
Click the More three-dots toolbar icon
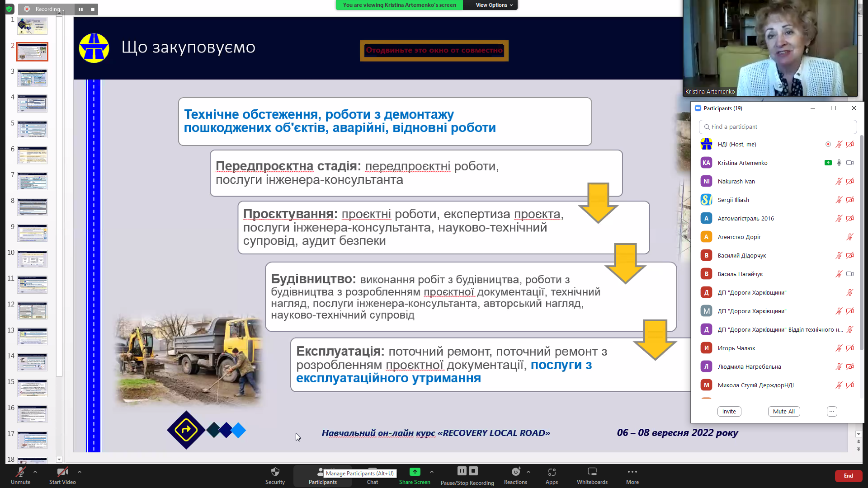point(632,472)
